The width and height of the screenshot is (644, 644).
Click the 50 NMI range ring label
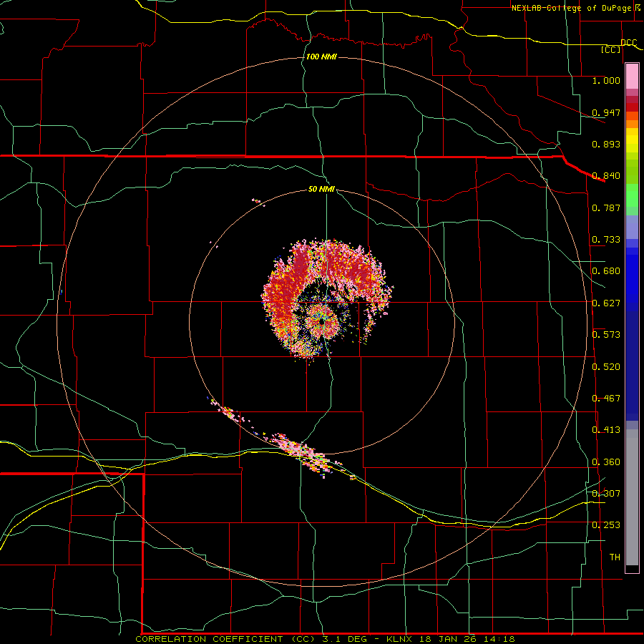coord(321,189)
